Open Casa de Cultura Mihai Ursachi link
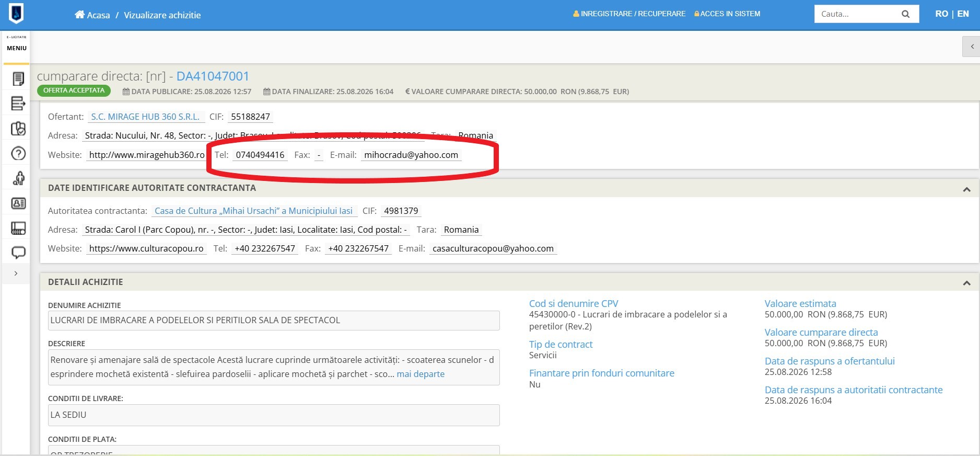Screen dimensions: 980x456 tap(253, 211)
